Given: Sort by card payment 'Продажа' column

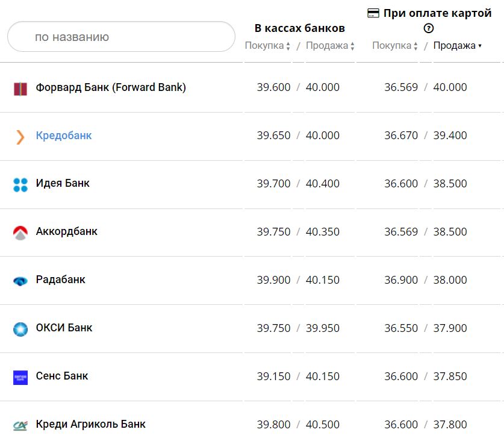Looking at the screenshot, I should point(457,46).
